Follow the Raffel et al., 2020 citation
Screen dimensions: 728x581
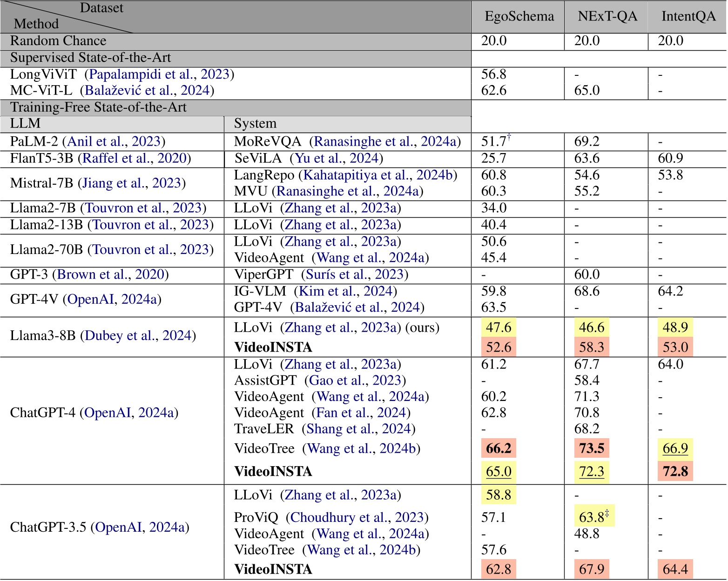coord(135,158)
